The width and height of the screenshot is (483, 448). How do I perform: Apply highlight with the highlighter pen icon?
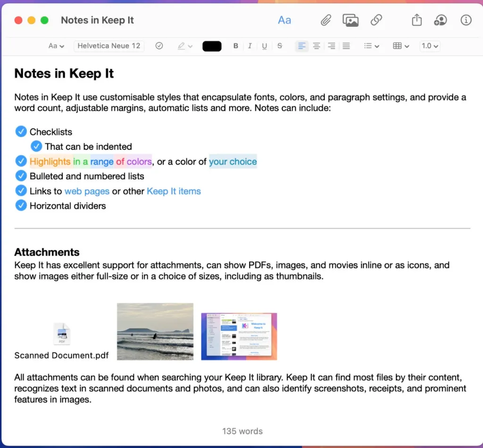pos(181,46)
